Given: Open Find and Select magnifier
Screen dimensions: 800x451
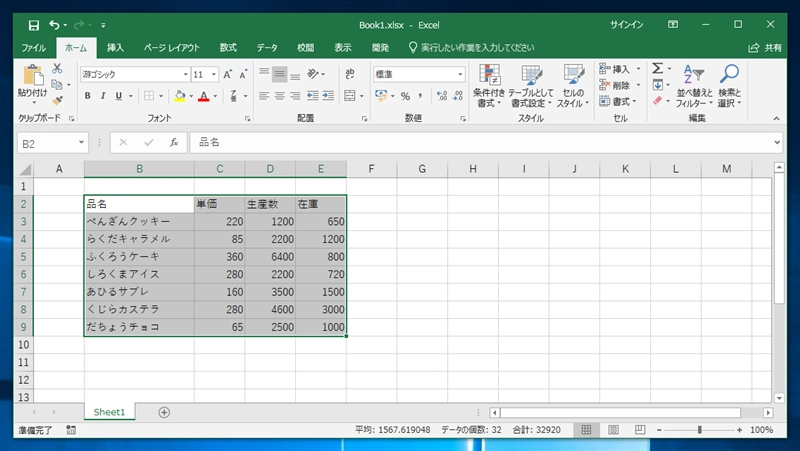Looking at the screenshot, I should pyautogui.click(x=730, y=86).
